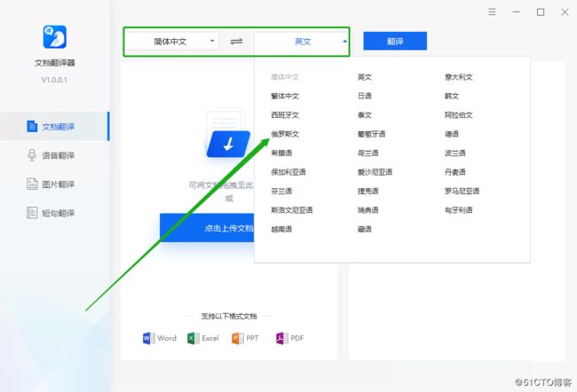Pick 希腊语 in the language list

(281, 153)
